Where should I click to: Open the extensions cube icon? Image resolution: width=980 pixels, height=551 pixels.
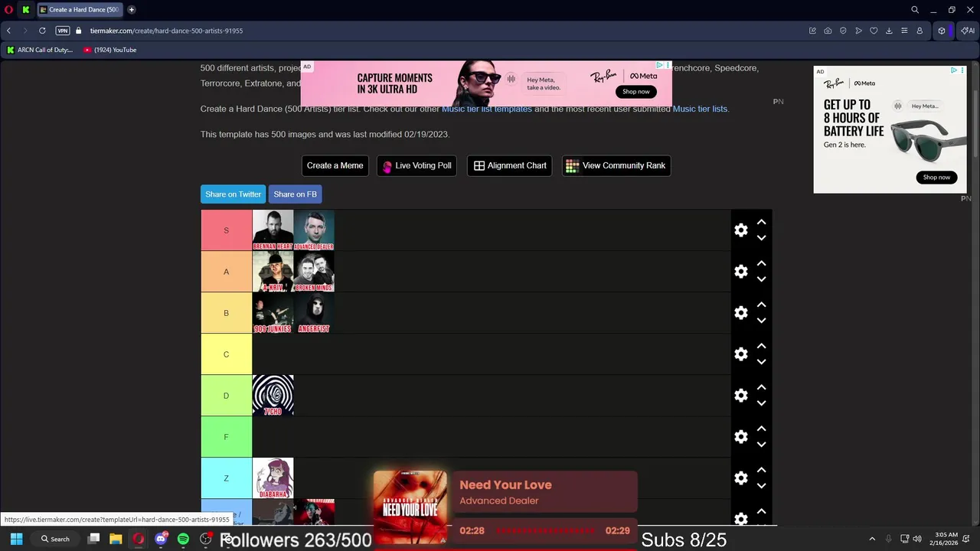[942, 31]
